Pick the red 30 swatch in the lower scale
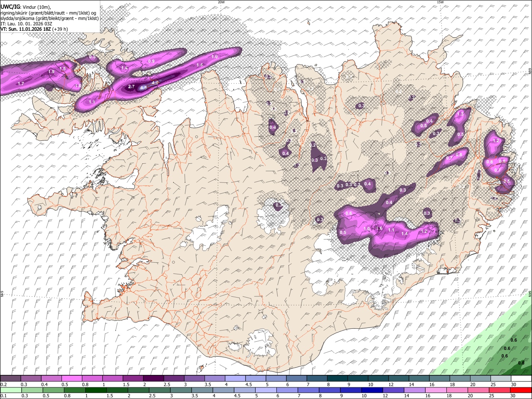 (x=521, y=390)
